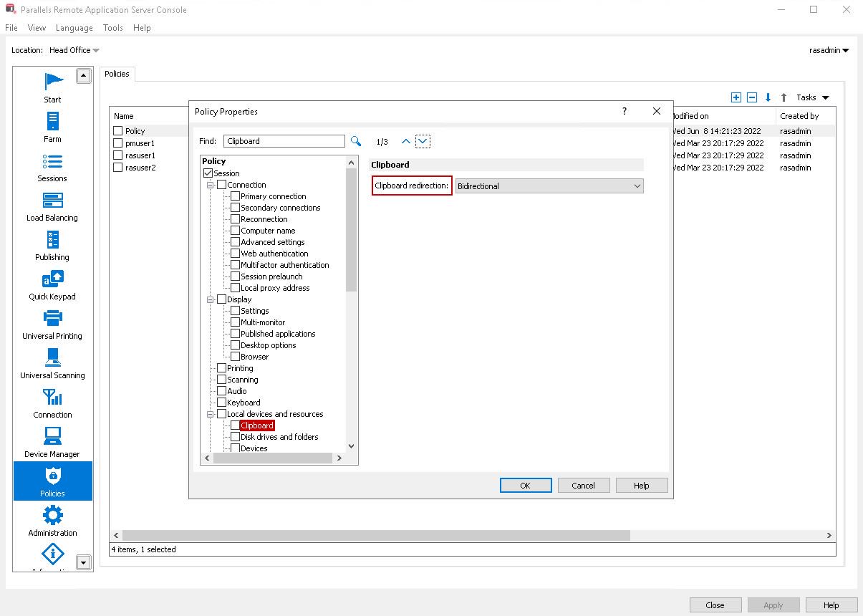
Task: Close the Policy Properties dialog
Action: [x=657, y=111]
